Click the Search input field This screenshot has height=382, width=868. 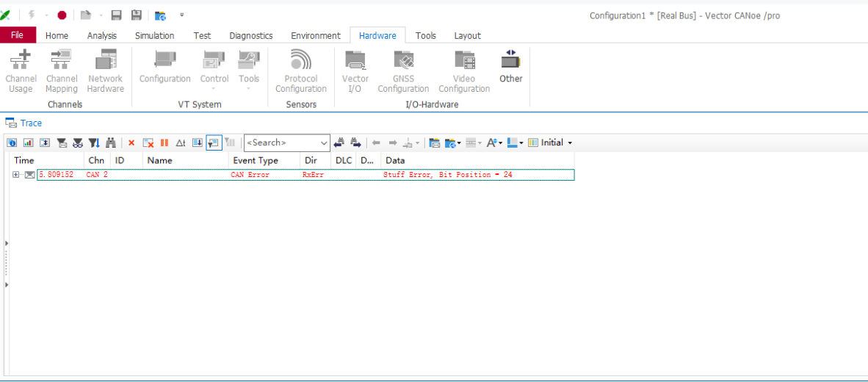(281, 143)
